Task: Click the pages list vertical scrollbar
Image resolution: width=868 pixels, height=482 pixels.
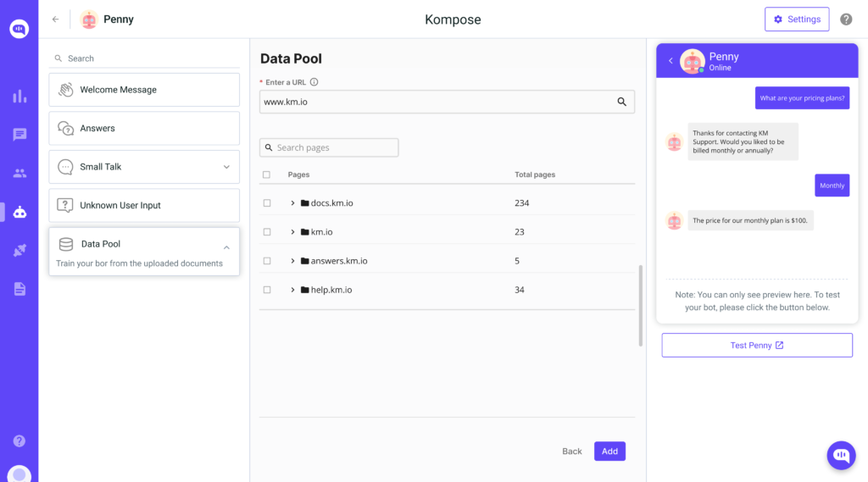Action: pyautogui.click(x=641, y=306)
